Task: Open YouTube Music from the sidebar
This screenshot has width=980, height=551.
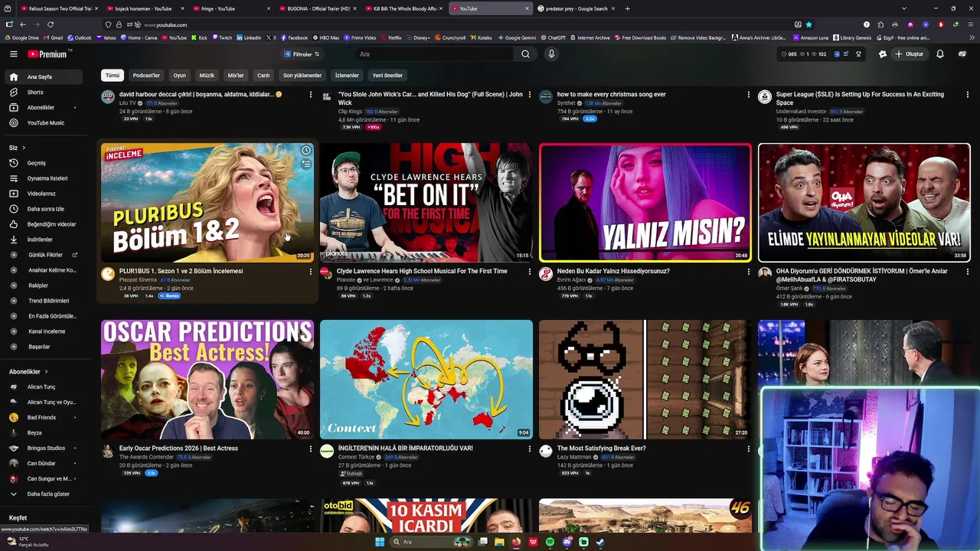Action: pos(42,123)
